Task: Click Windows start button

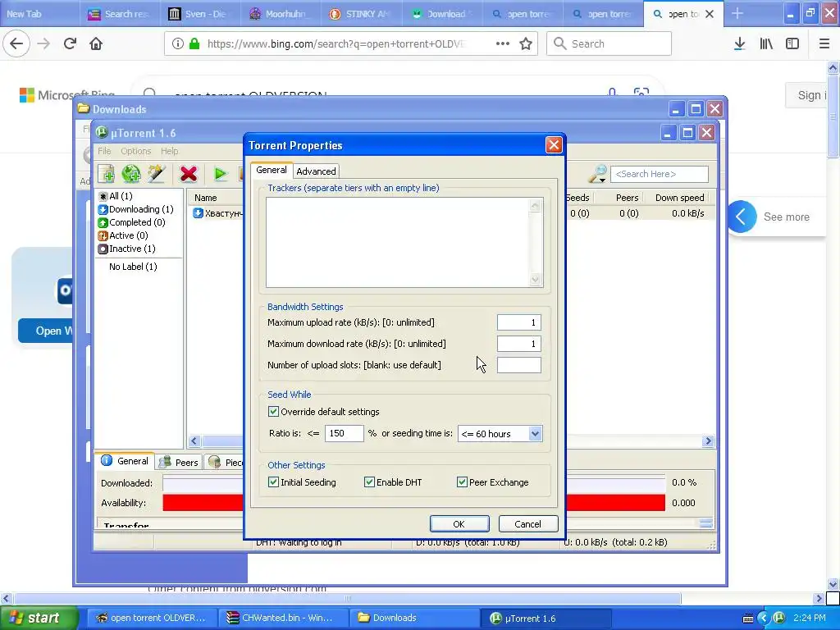Action: tap(39, 618)
